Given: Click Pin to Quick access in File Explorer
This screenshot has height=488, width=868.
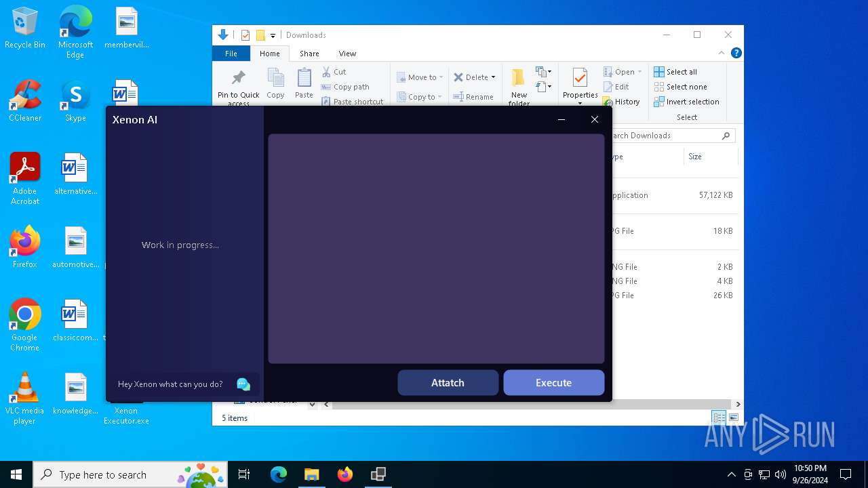Looking at the screenshot, I should (239, 87).
